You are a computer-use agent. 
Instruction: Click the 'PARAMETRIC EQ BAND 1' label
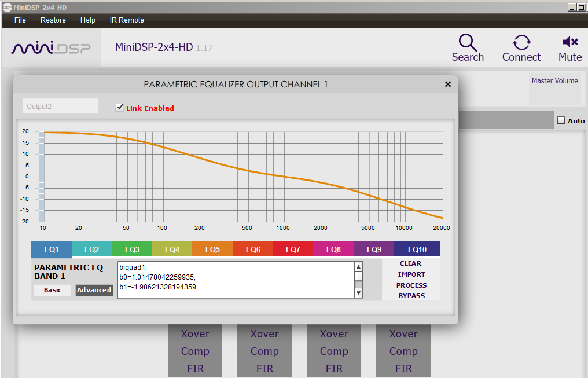[x=69, y=272]
